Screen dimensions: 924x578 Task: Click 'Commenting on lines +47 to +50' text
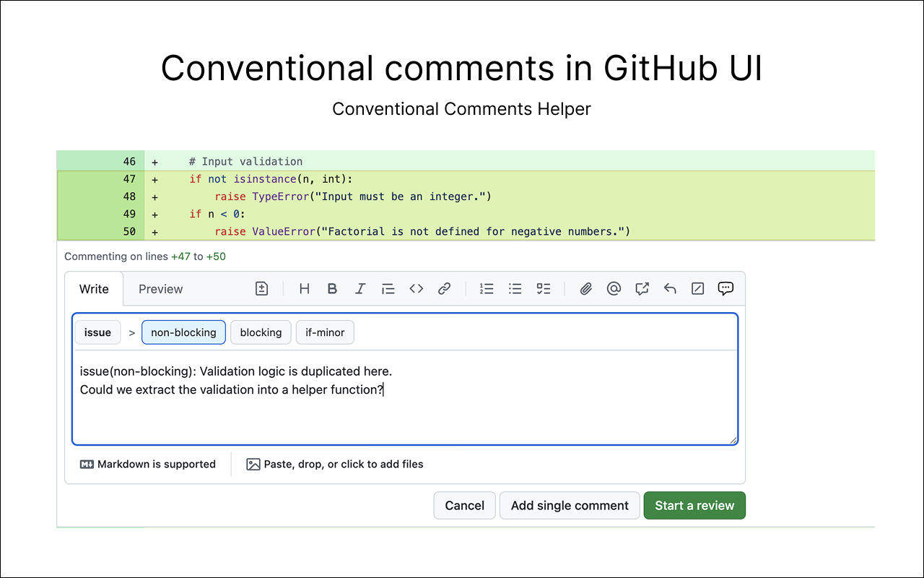[145, 256]
